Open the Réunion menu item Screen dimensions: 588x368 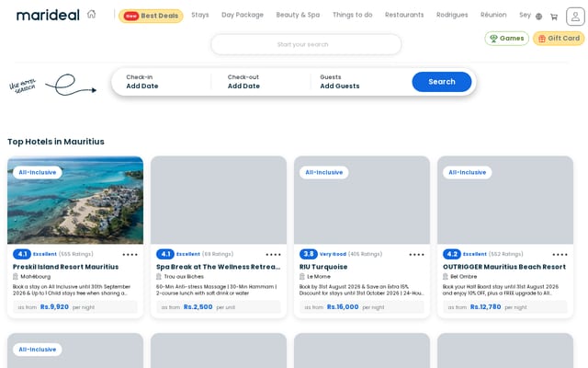click(x=493, y=15)
